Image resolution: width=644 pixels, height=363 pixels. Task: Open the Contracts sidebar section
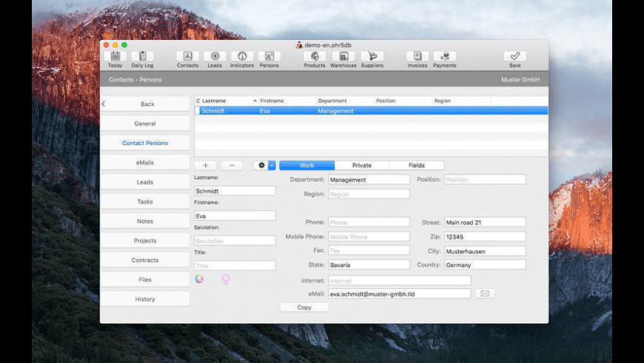click(x=145, y=260)
